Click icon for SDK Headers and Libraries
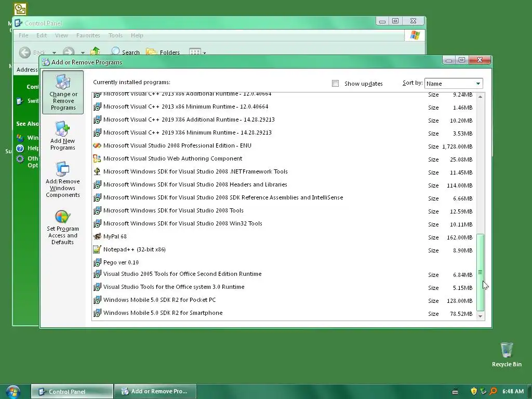 97,184
